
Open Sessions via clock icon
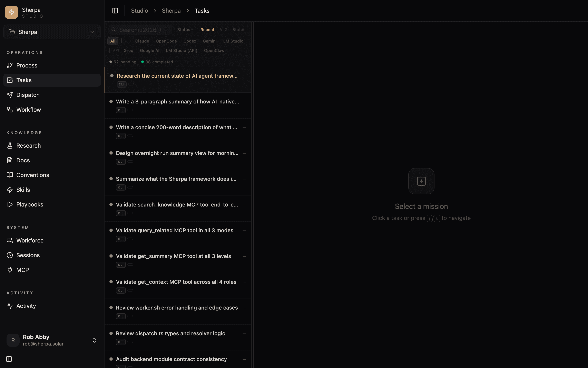pos(10,255)
